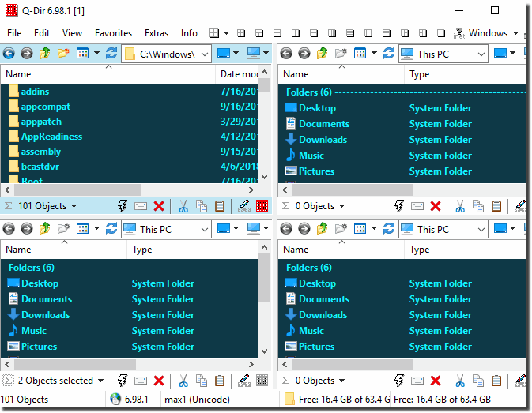This screenshot has height=413, width=532.
Task: Click rename icon in 101 Objects bar
Action: tap(141, 206)
